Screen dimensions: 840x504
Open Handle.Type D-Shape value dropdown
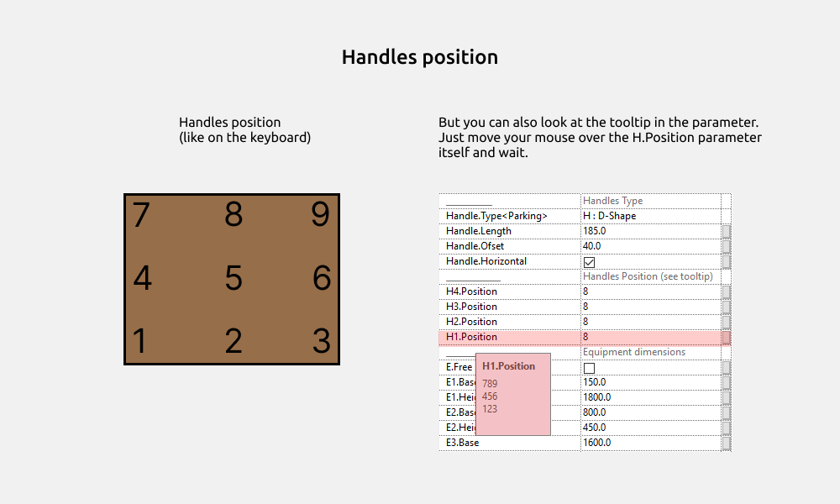650,216
